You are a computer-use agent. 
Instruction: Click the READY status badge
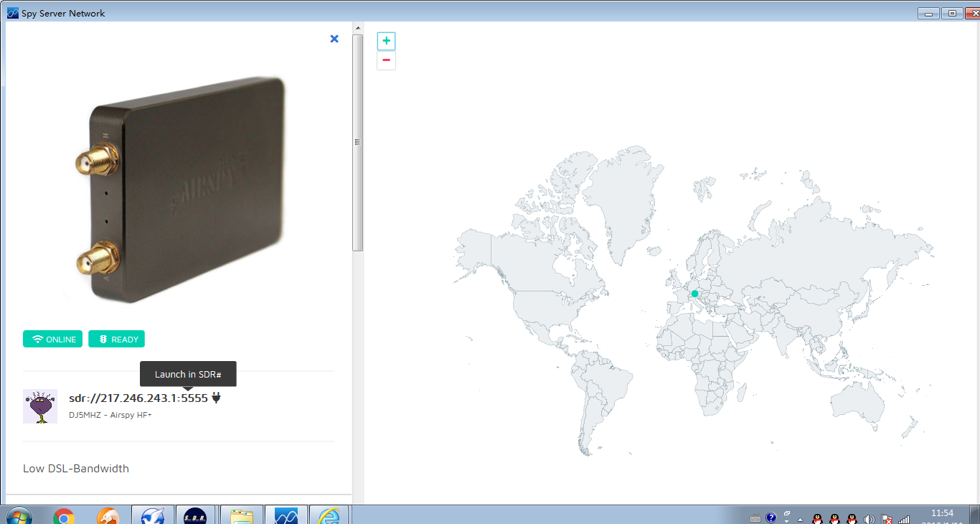[x=116, y=339]
